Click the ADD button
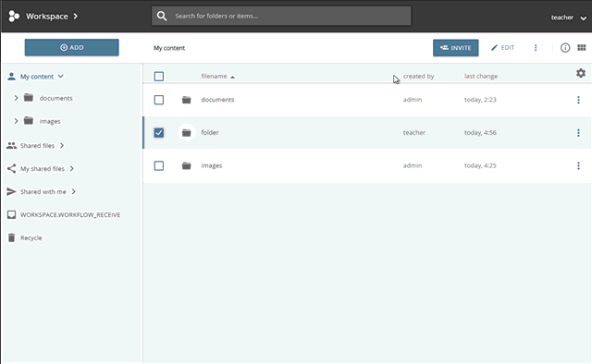The image size is (592, 364). (x=72, y=47)
